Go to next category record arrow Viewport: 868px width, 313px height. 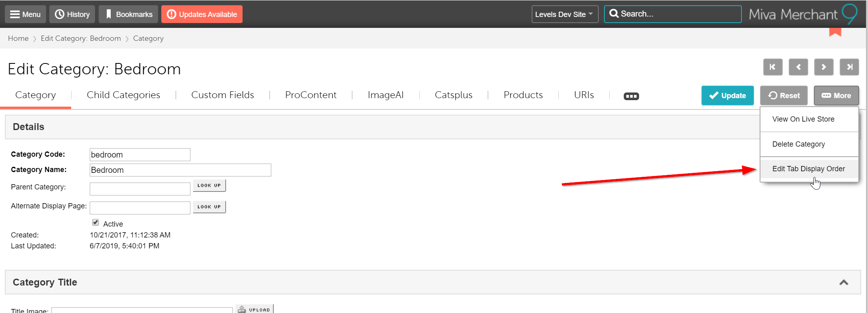[824, 67]
